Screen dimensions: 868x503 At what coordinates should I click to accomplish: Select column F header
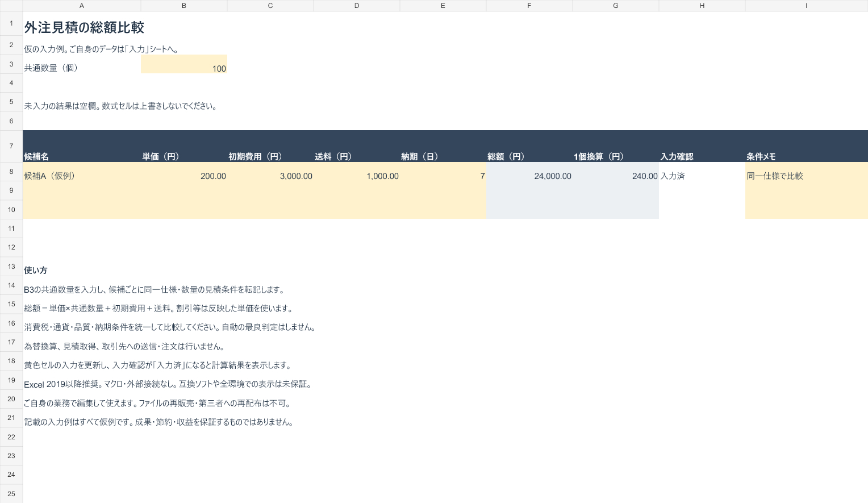[529, 6]
